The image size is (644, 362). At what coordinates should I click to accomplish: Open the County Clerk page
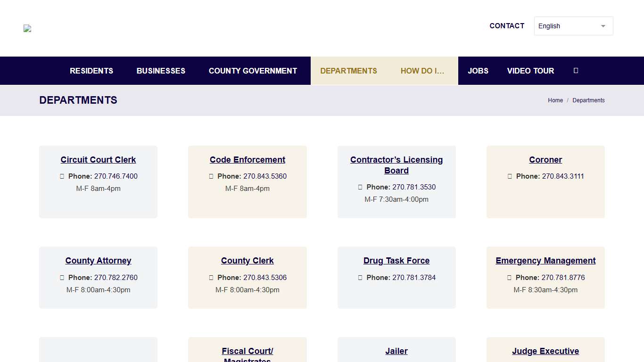tap(247, 260)
